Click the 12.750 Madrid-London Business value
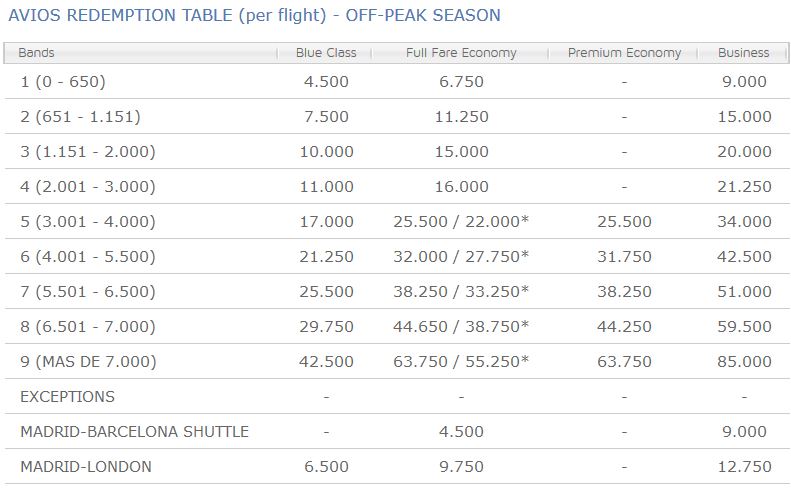Screen dimensions: 791x491 point(744,467)
